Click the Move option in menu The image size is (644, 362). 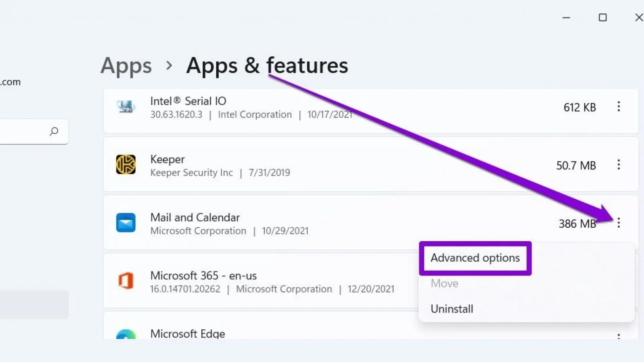[x=444, y=284]
